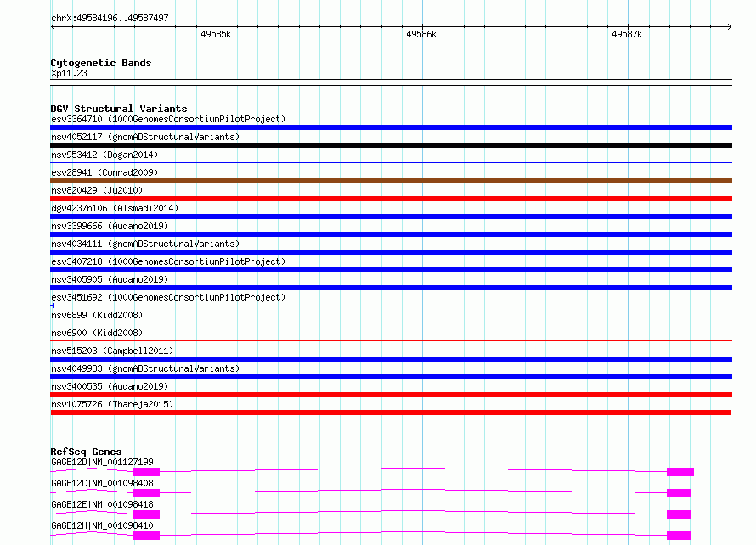Click the right exon of GAGE12E
The height and width of the screenshot is (545, 756).
click(679, 514)
